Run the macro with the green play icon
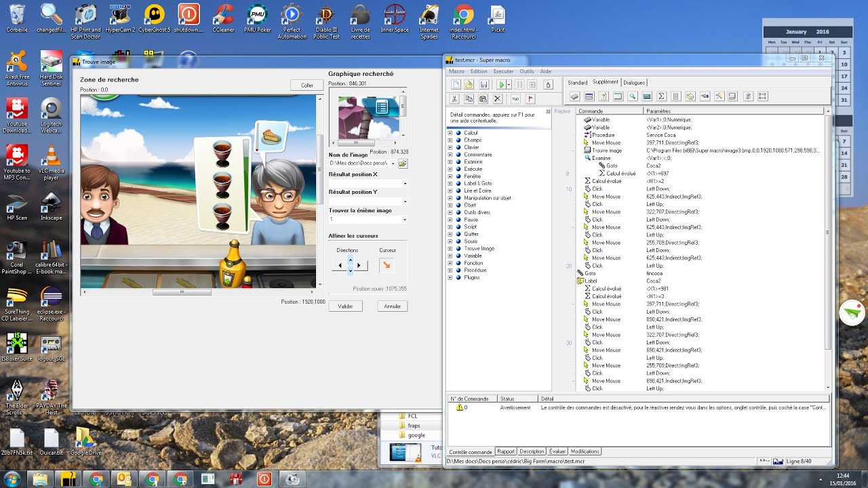This screenshot has height=488, width=868. coord(501,85)
